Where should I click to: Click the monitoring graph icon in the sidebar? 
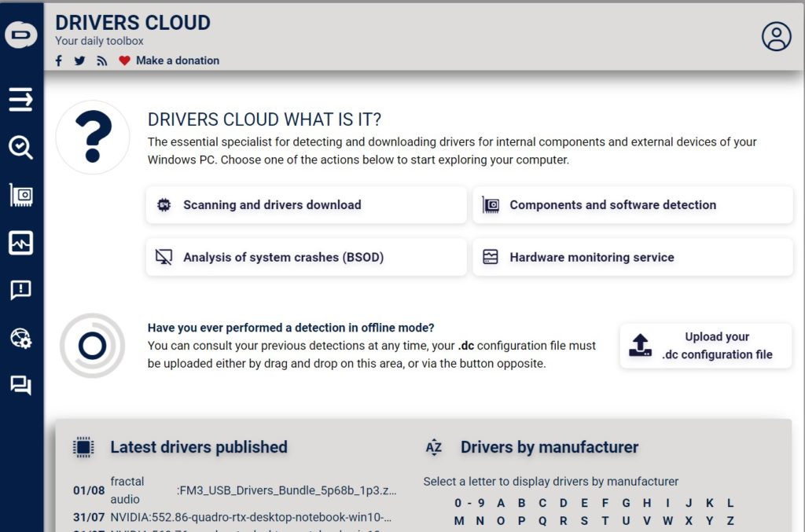coord(20,243)
